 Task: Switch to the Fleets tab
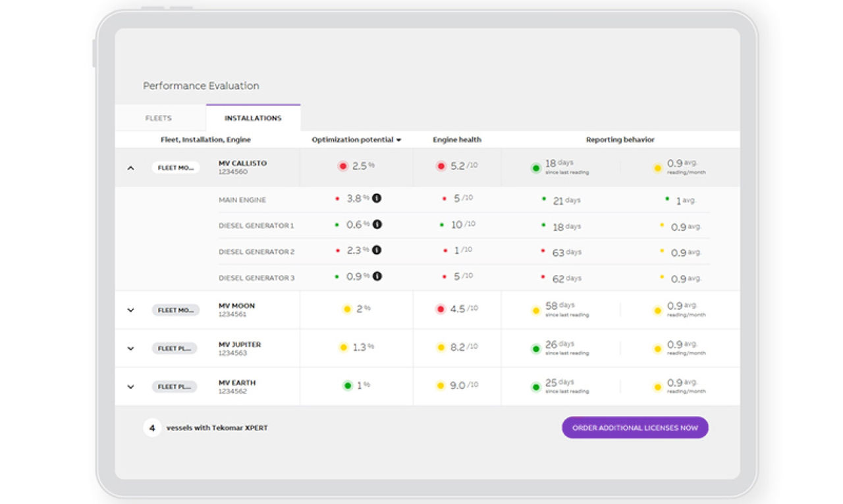[x=158, y=118]
